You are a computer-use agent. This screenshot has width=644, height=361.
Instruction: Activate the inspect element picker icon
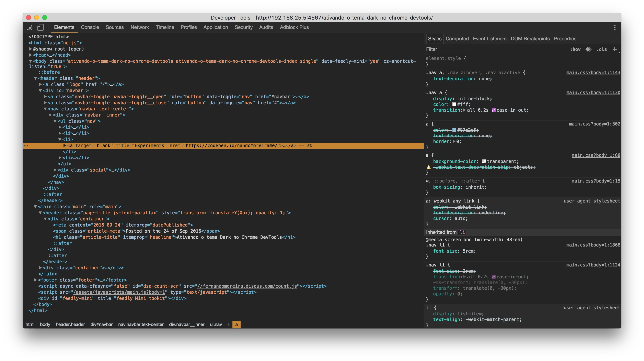click(30, 27)
